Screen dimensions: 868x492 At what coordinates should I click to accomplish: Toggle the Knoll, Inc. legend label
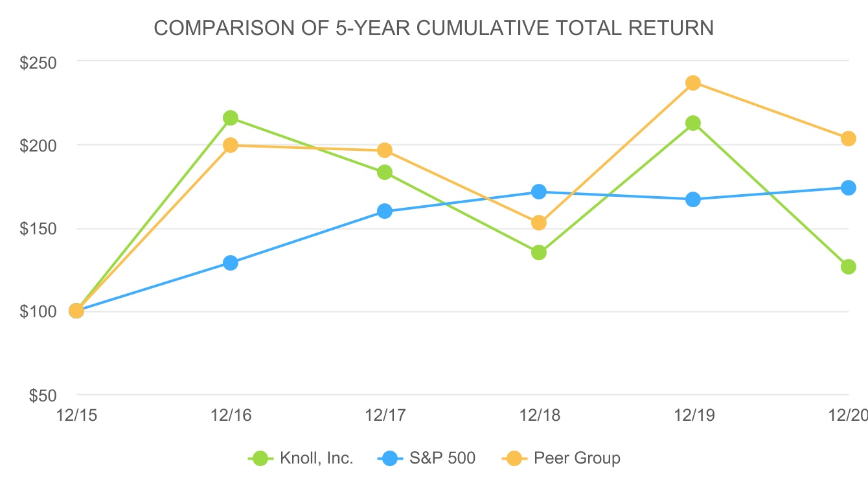pos(316,458)
